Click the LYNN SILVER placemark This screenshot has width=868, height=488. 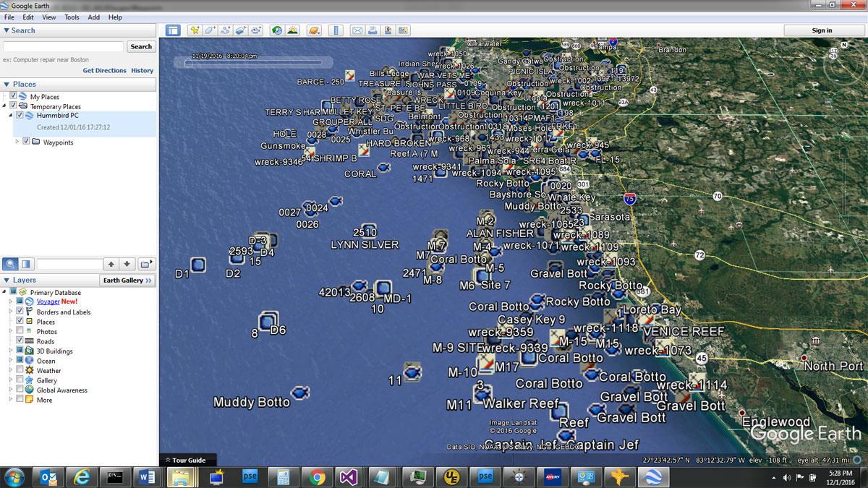click(x=365, y=245)
